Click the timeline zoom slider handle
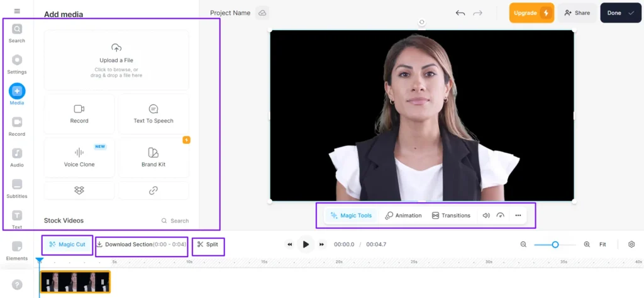The image size is (644, 298). pos(555,245)
